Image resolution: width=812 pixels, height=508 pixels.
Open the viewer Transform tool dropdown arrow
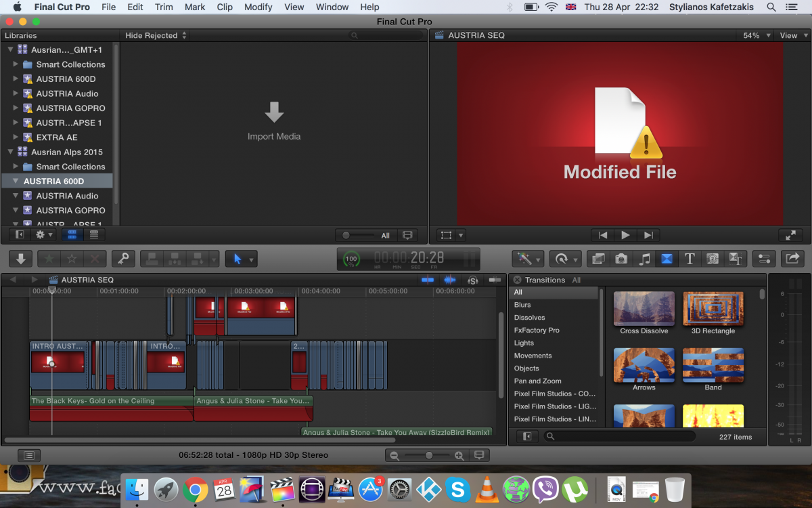461,235
